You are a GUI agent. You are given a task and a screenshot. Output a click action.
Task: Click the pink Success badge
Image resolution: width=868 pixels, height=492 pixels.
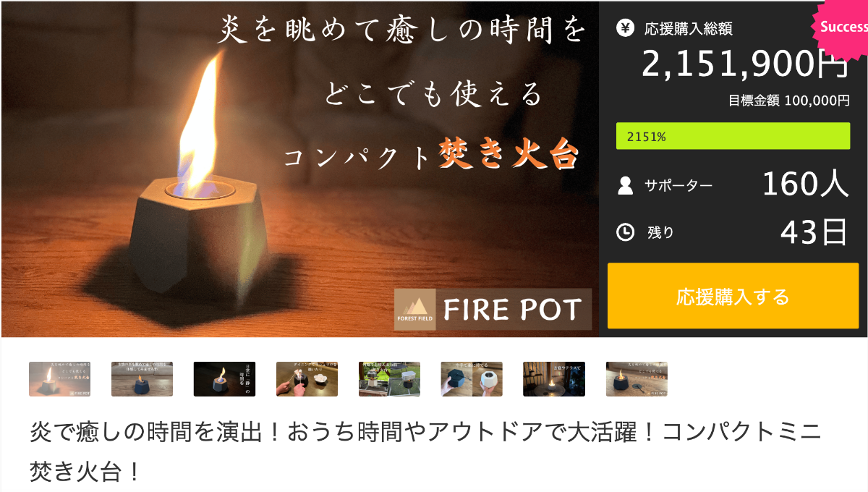[x=841, y=27]
